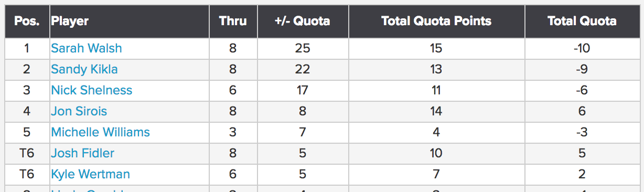Open Josh Fidler player link

83,153
